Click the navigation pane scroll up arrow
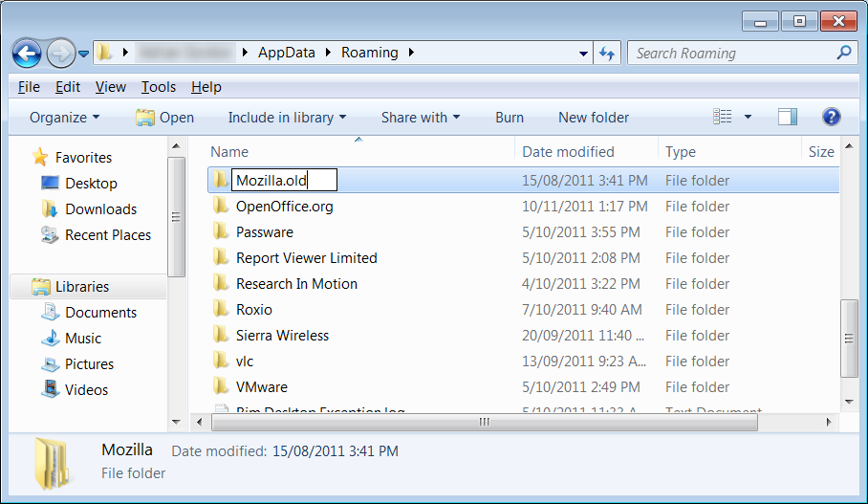 coord(176,146)
